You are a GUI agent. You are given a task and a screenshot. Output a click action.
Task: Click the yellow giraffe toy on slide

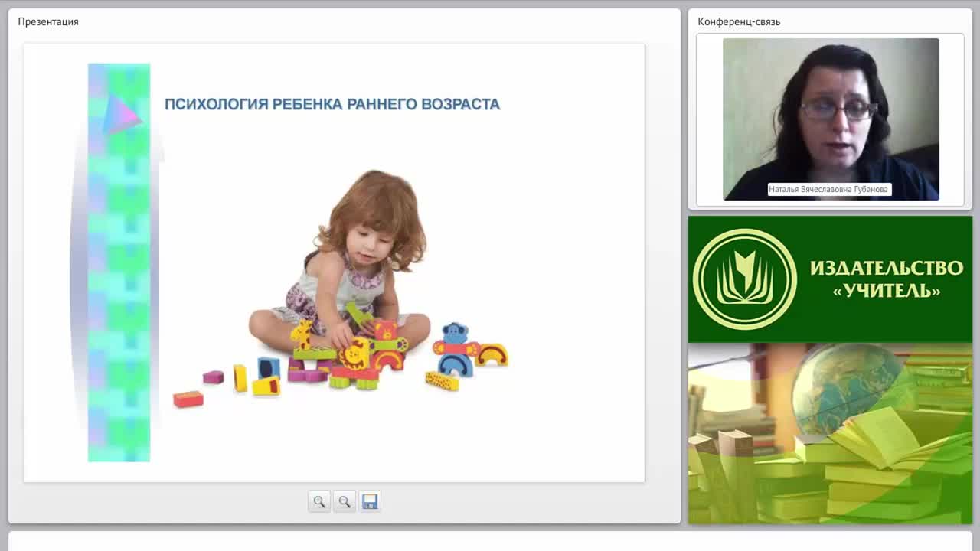[x=302, y=334]
